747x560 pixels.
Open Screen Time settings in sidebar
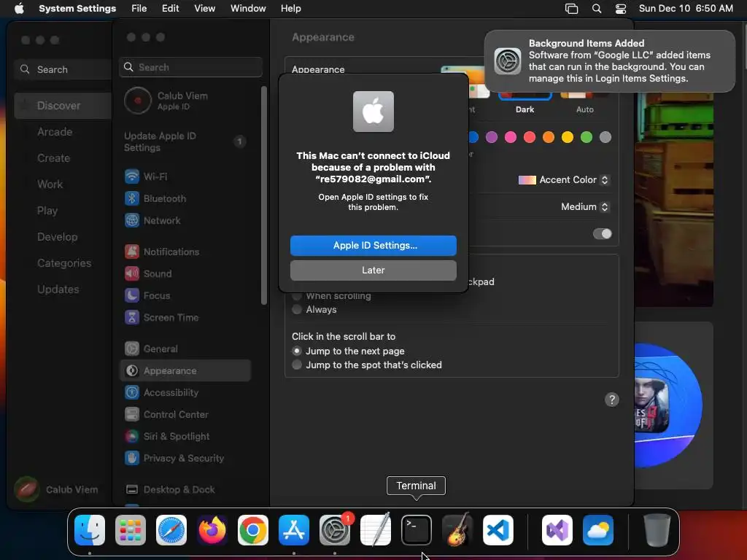pyautogui.click(x=186, y=318)
